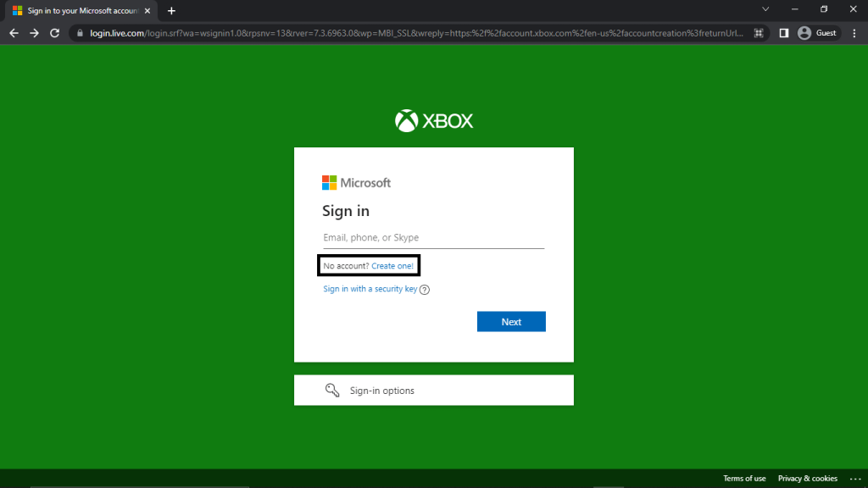868x488 pixels.
Task: Open a new browser tab
Action: point(171,10)
